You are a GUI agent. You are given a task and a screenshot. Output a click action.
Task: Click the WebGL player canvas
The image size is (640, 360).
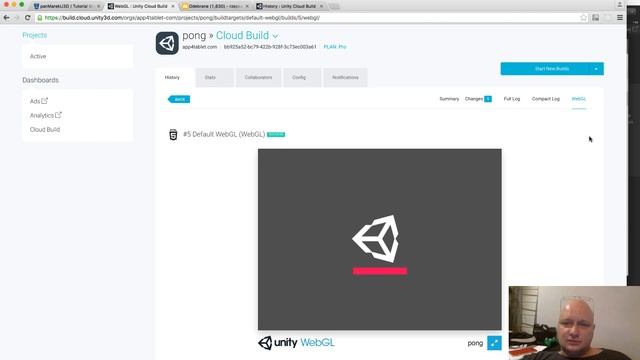[x=380, y=239]
